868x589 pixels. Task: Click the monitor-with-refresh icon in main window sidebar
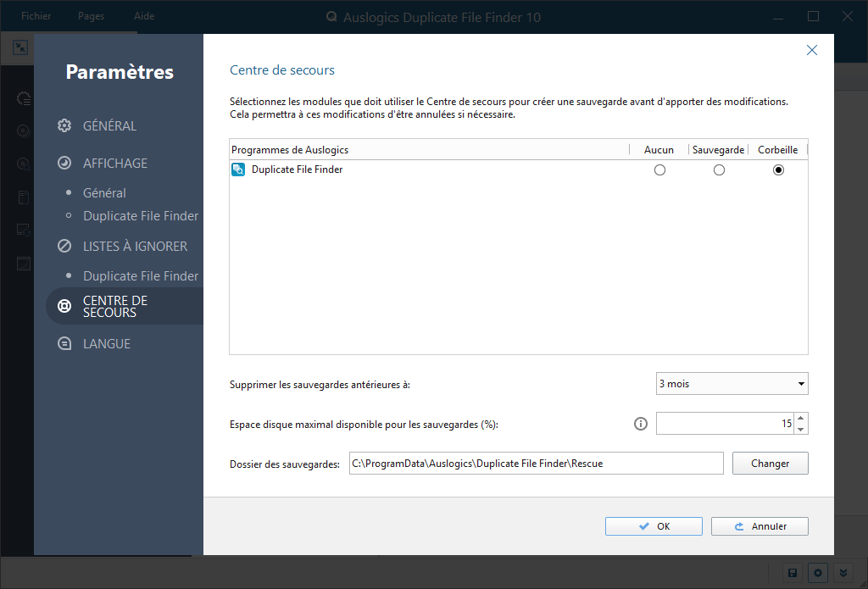point(23,230)
